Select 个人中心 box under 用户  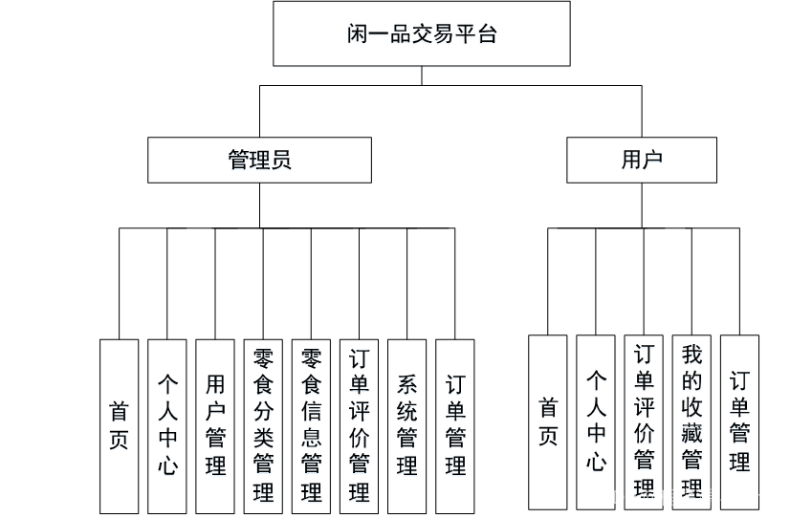pos(596,422)
